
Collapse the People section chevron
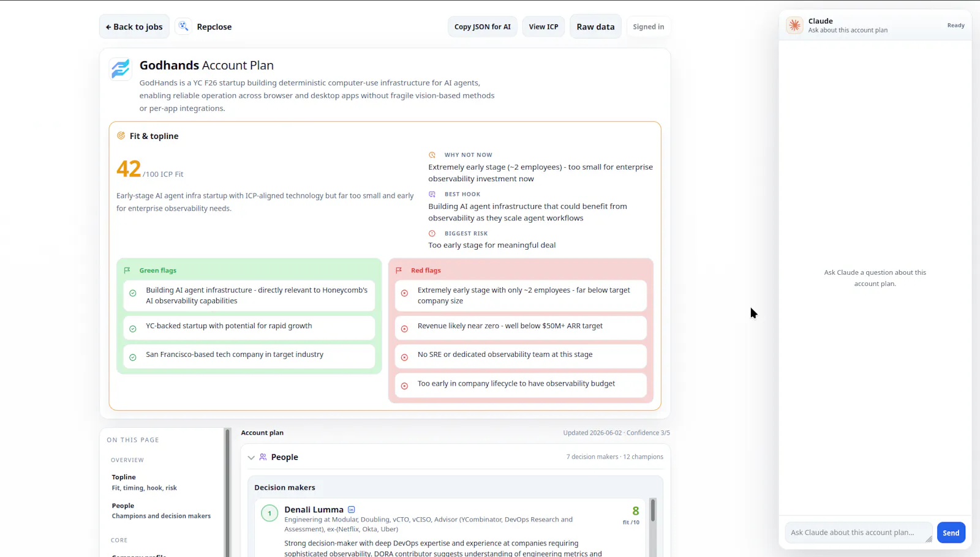(x=251, y=457)
